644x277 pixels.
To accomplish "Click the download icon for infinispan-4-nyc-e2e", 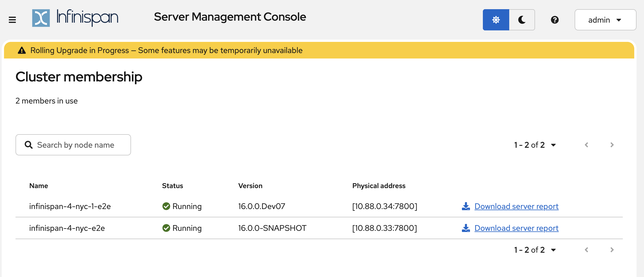I will [466, 228].
